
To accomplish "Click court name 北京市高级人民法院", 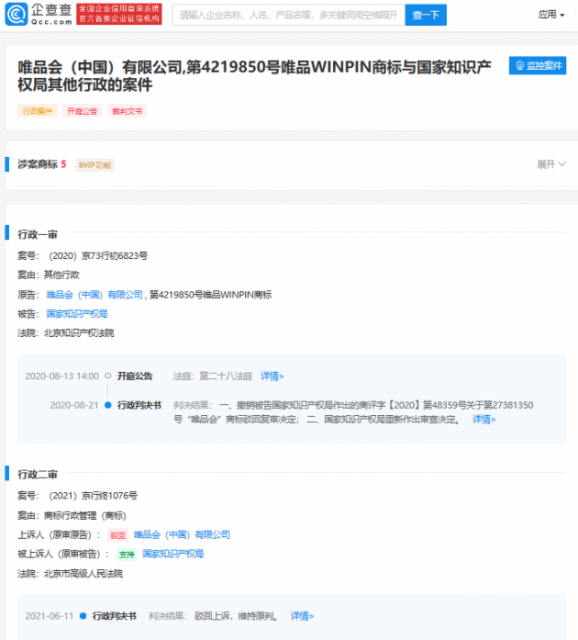I will [83, 574].
